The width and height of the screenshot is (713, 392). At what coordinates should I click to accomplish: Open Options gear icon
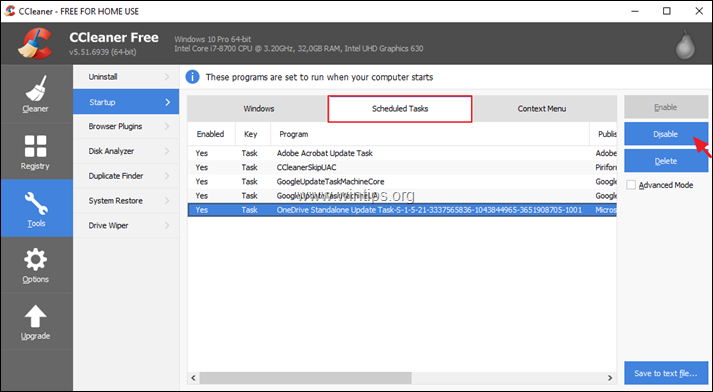pyautogui.click(x=35, y=260)
